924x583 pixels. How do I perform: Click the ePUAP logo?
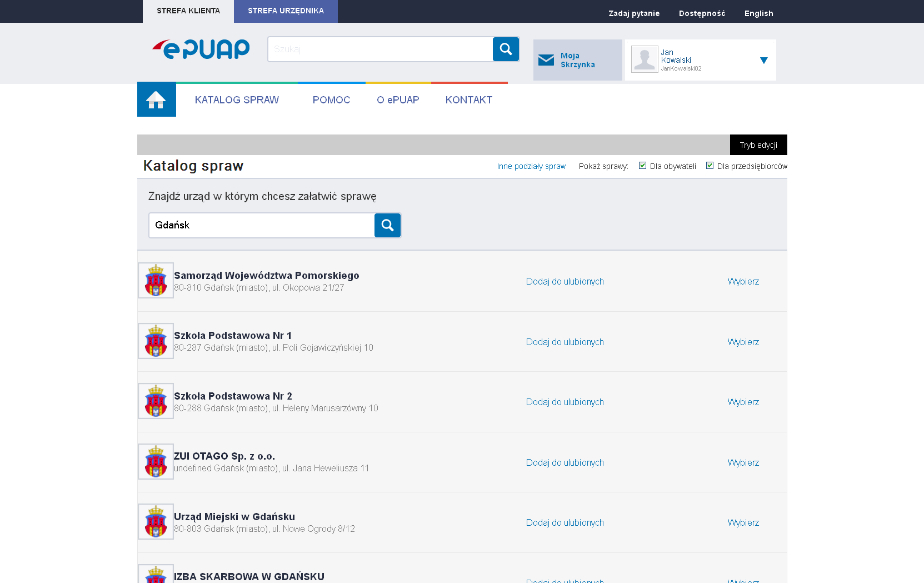(x=201, y=49)
